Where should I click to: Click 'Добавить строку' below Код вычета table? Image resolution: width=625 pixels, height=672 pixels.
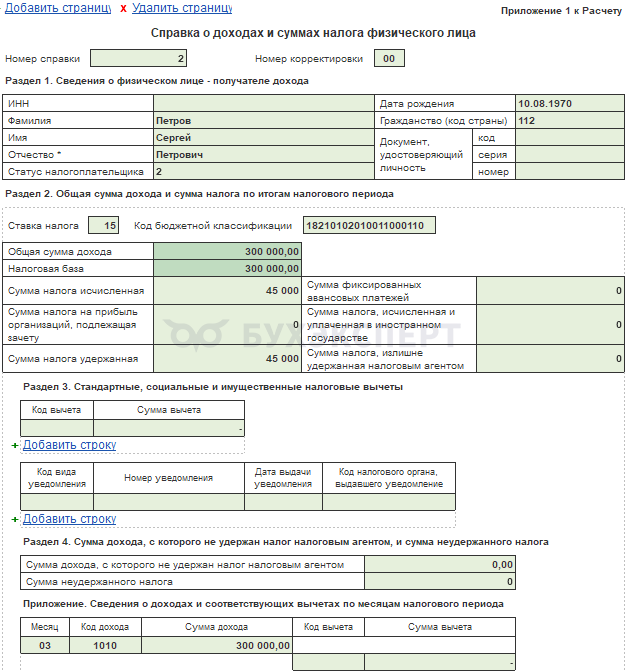coord(69,445)
